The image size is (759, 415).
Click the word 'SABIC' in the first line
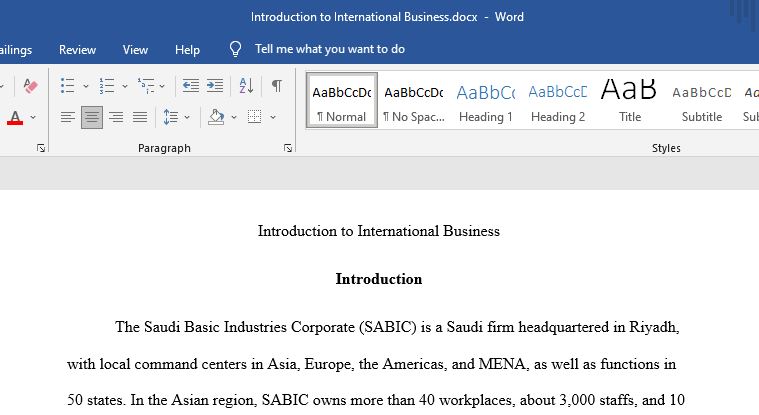pyautogui.click(x=388, y=327)
